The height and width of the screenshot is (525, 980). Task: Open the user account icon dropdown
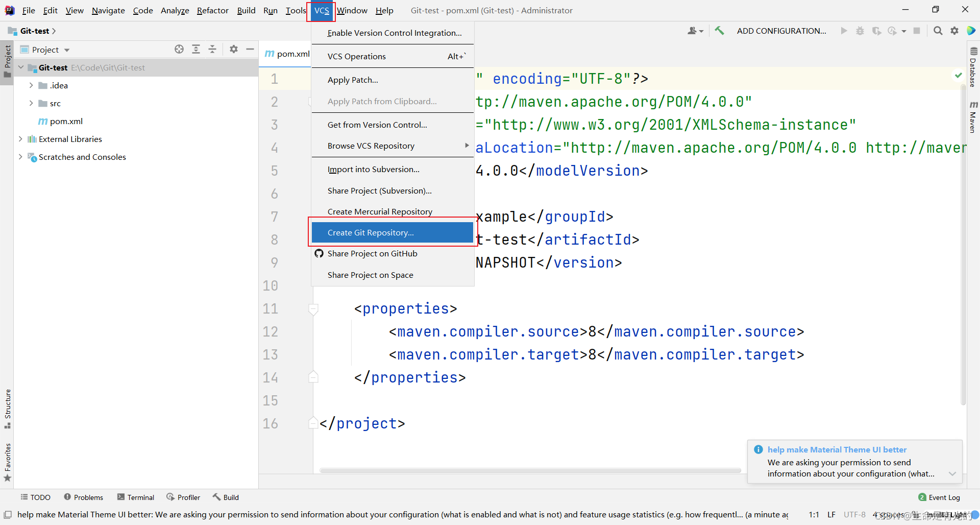pyautogui.click(x=695, y=31)
